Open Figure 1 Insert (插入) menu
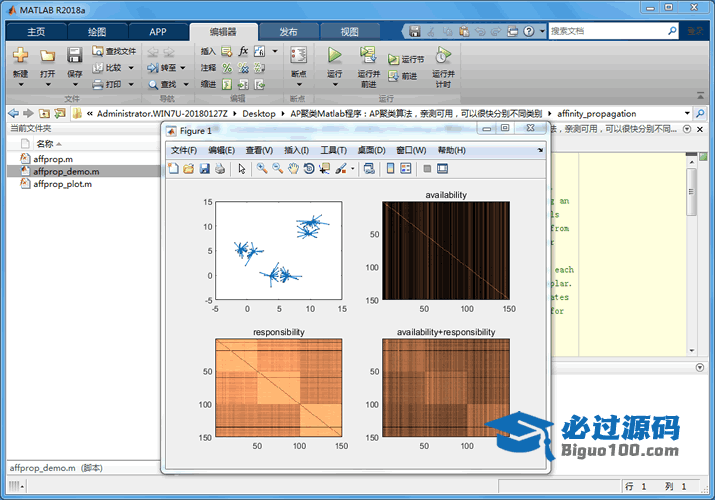Viewport: 715px width, 500px height. (296, 150)
